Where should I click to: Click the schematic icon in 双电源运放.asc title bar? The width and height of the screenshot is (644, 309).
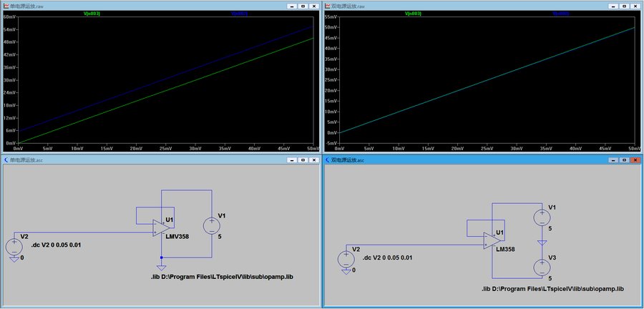coord(328,160)
